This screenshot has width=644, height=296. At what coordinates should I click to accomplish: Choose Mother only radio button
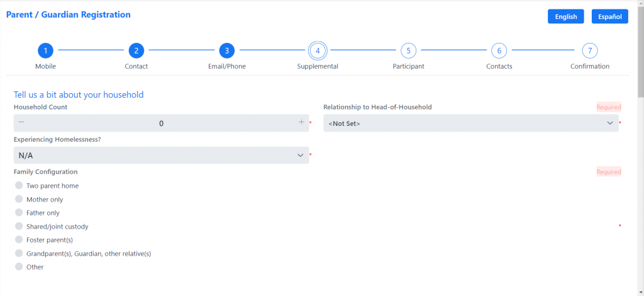tap(18, 199)
